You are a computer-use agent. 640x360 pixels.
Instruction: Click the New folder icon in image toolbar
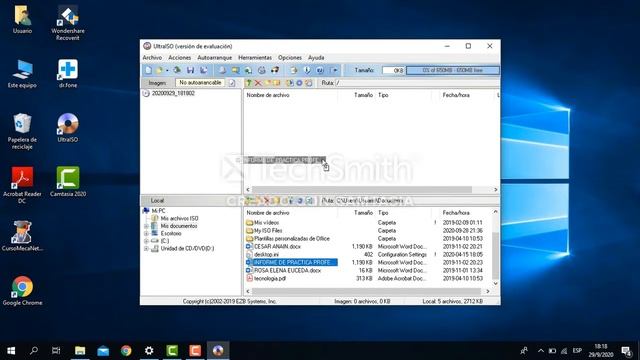coord(268,83)
